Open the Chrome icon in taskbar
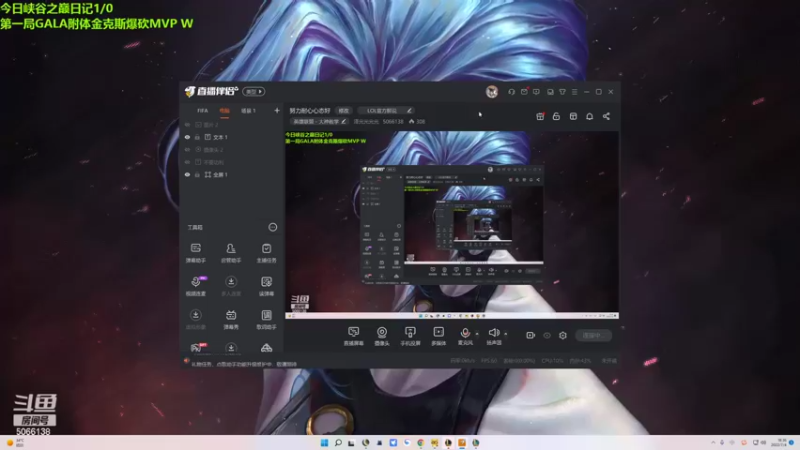 tap(420, 443)
